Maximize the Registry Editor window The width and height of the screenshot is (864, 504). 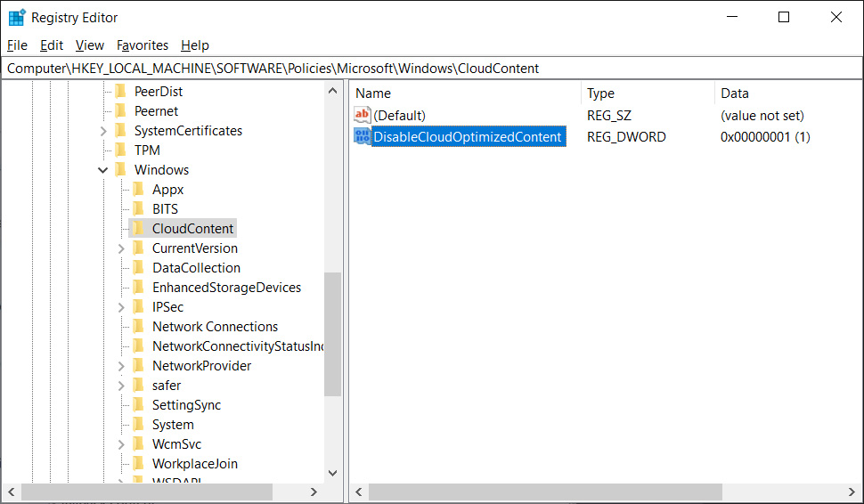click(x=784, y=17)
